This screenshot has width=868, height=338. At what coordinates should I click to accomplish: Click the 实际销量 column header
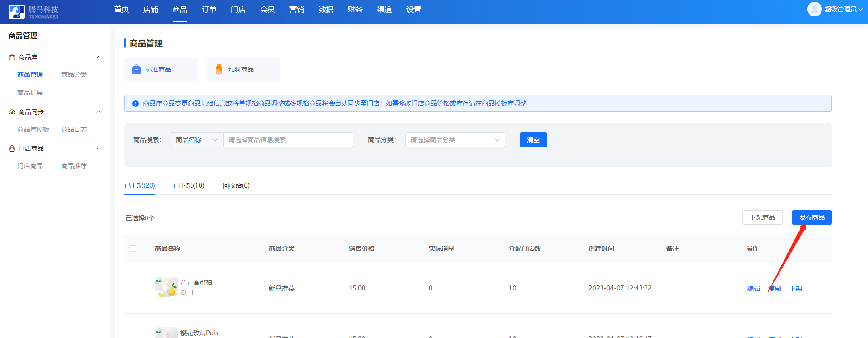click(442, 248)
